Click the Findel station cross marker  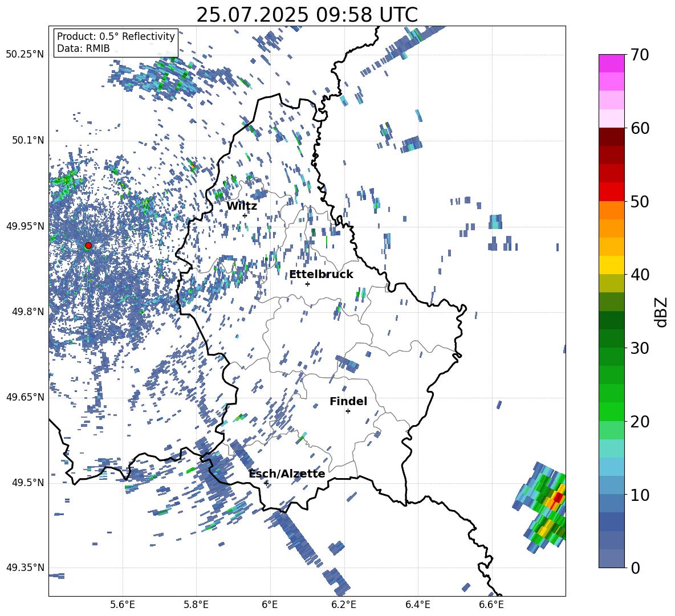(x=348, y=411)
